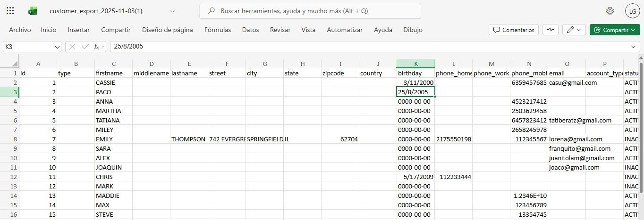Image resolution: width=644 pixels, height=220 pixels.
Task: Open the settings gear icon
Action: point(610,11)
